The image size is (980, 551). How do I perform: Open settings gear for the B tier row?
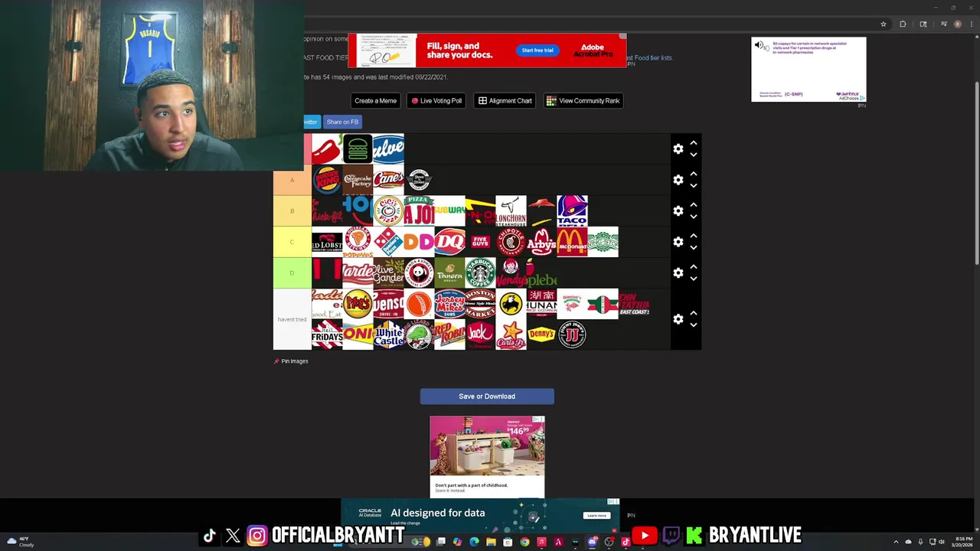tap(678, 210)
